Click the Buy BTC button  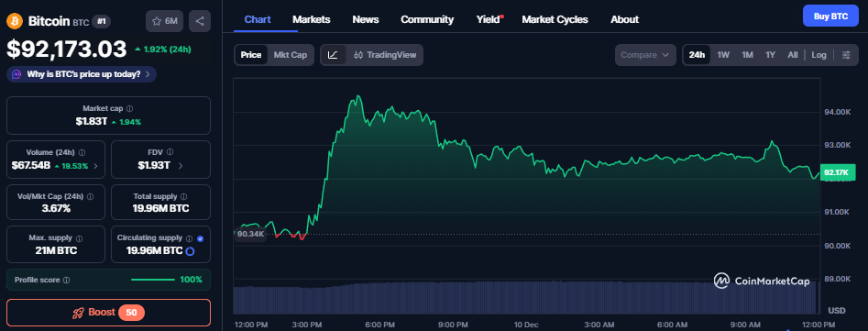point(831,17)
